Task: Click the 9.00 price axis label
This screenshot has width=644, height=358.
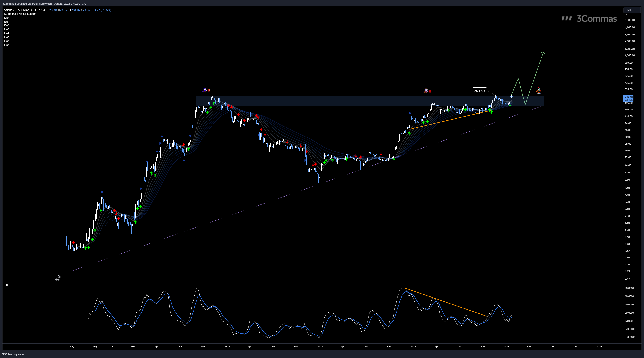Action: pos(627,180)
